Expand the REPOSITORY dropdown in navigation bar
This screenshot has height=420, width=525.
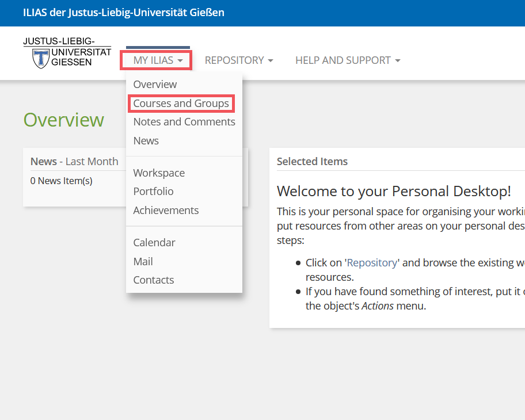click(239, 60)
